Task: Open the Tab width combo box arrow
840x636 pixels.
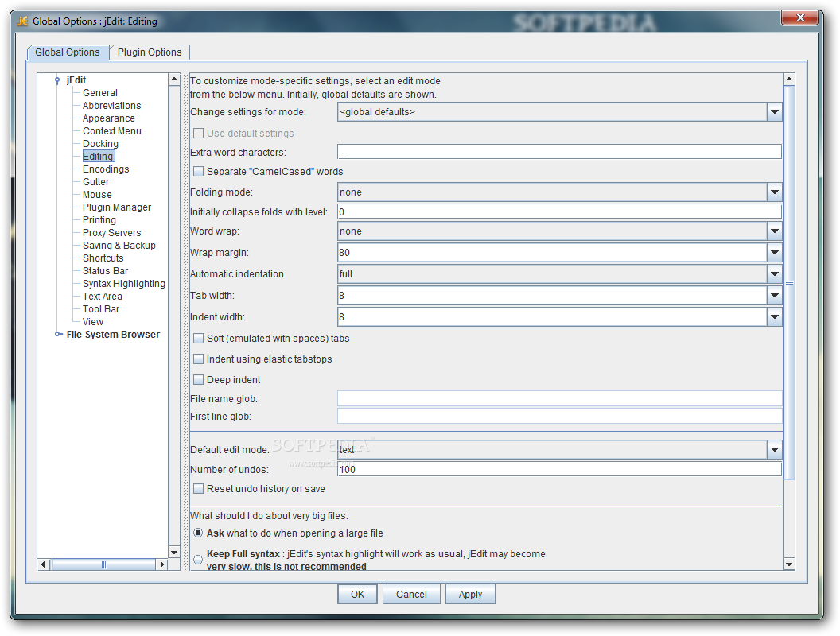Action: 775,296
